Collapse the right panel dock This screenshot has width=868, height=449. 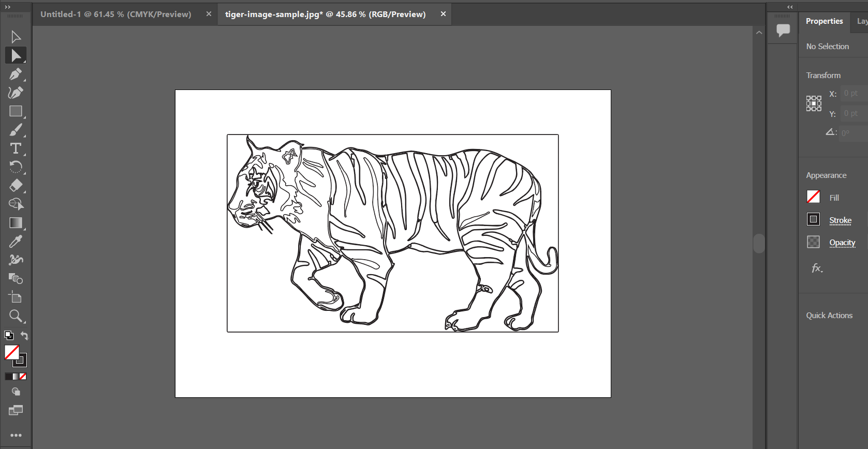coord(790,7)
